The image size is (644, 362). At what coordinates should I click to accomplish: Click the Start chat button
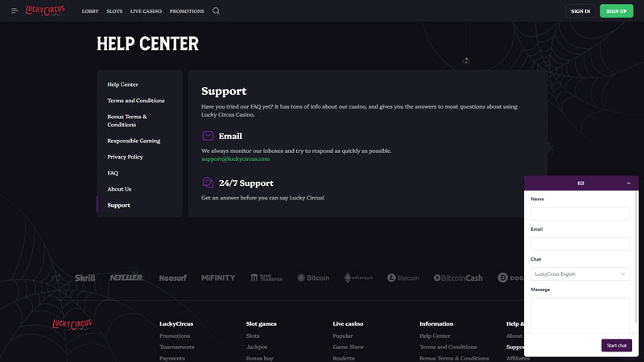[617, 345]
